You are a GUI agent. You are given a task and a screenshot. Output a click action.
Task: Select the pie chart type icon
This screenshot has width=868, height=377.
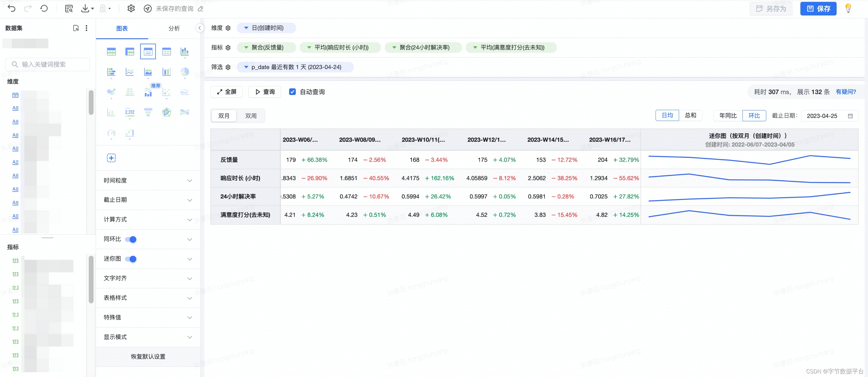[x=185, y=72]
